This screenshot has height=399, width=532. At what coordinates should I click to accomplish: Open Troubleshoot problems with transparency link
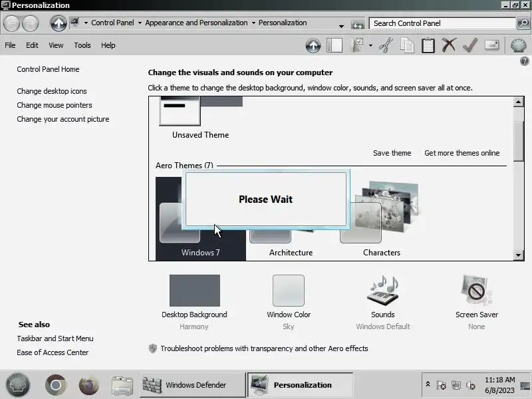[264, 348]
